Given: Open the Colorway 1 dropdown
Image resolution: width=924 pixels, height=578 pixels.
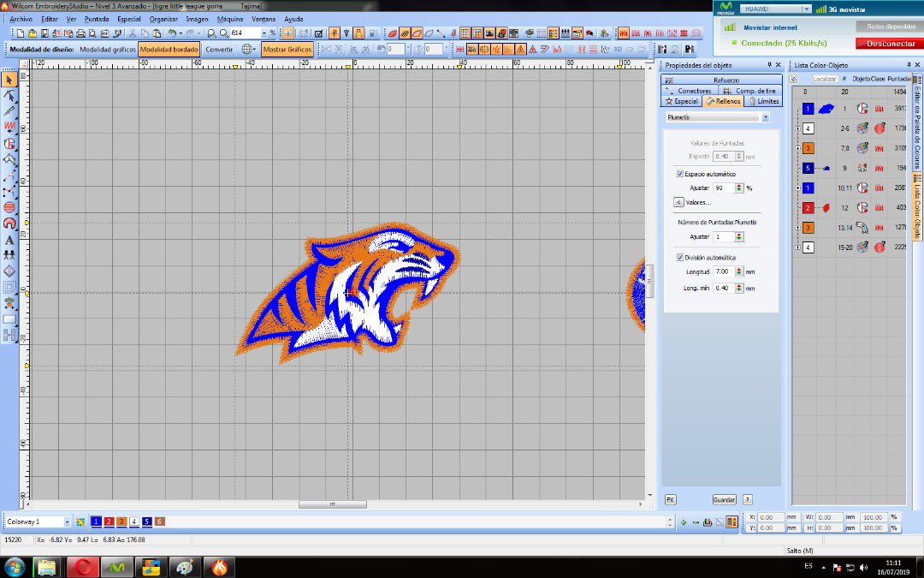Looking at the screenshot, I should pos(67,522).
